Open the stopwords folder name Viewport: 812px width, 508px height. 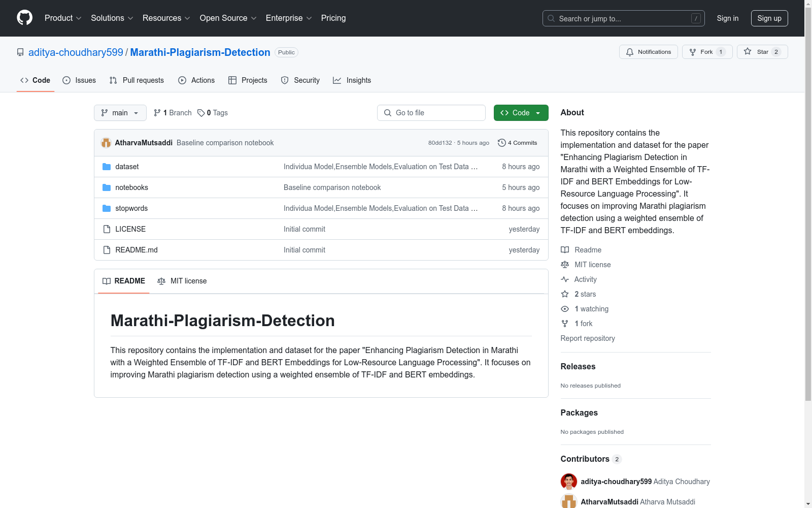[x=131, y=208]
